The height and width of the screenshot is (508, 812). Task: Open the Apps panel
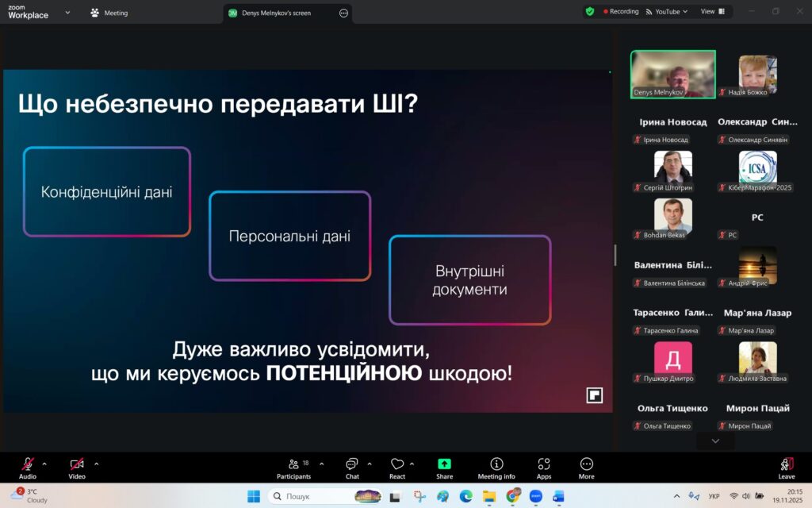point(544,468)
